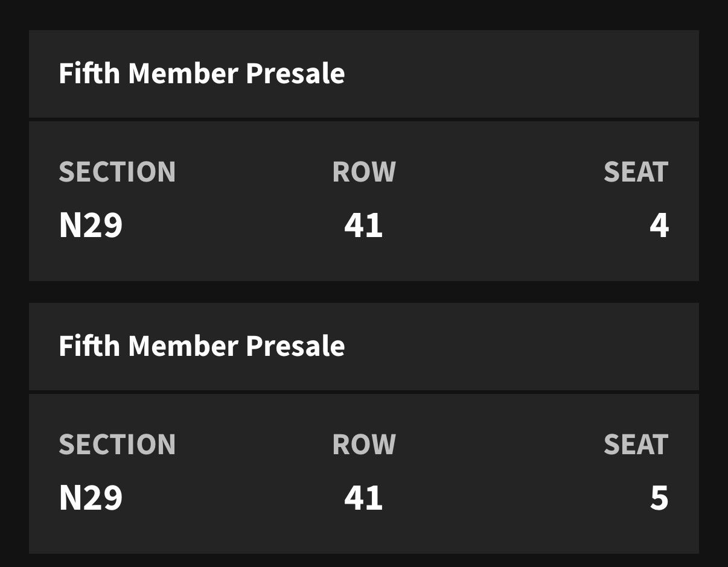Select the ROW label on seat 4 ticket
This screenshot has width=728, height=567.
coord(364,172)
